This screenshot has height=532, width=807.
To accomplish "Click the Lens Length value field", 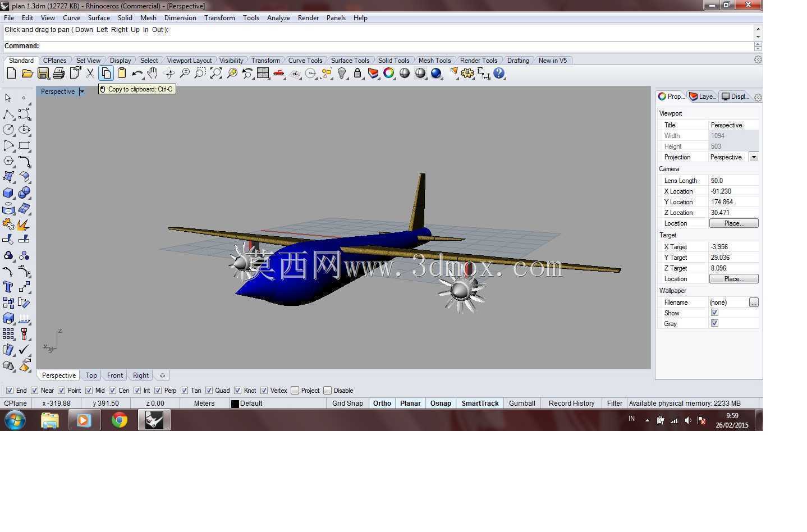I will tap(733, 181).
